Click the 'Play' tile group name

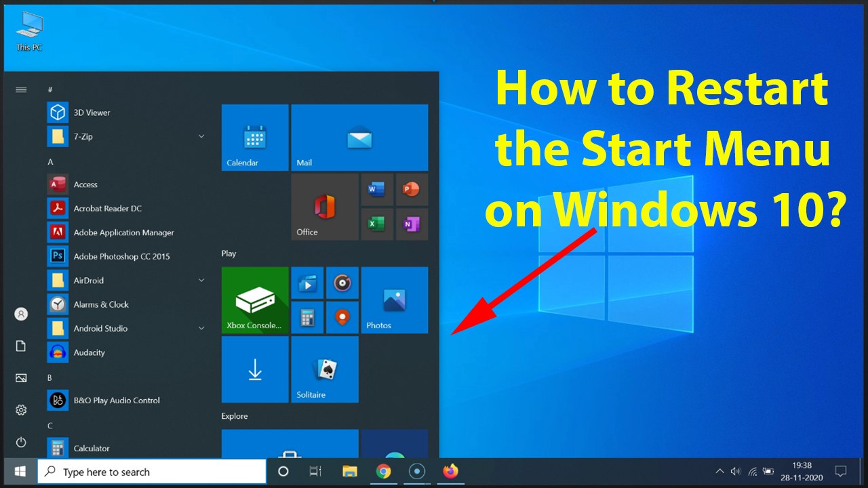click(229, 253)
